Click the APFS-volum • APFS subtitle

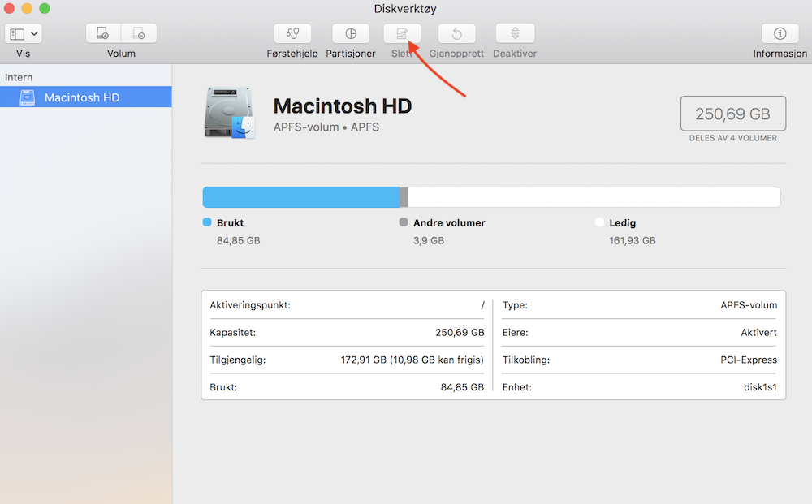(x=326, y=127)
